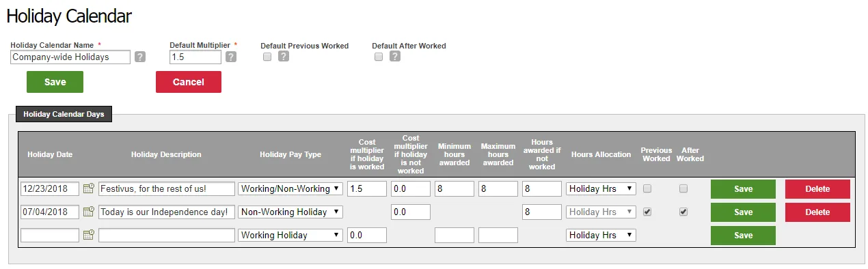Open help icon for Default After Worked

(x=395, y=57)
